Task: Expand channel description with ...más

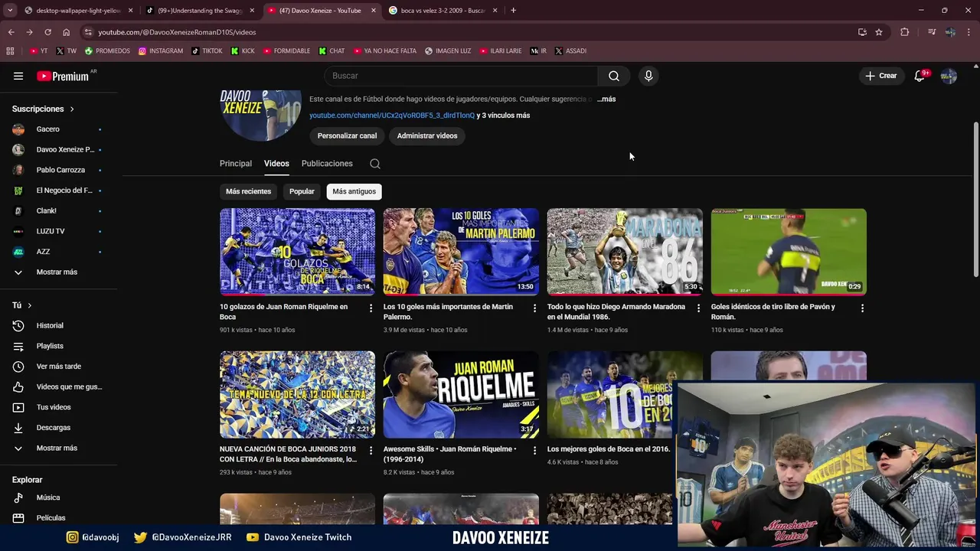Action: point(606,99)
